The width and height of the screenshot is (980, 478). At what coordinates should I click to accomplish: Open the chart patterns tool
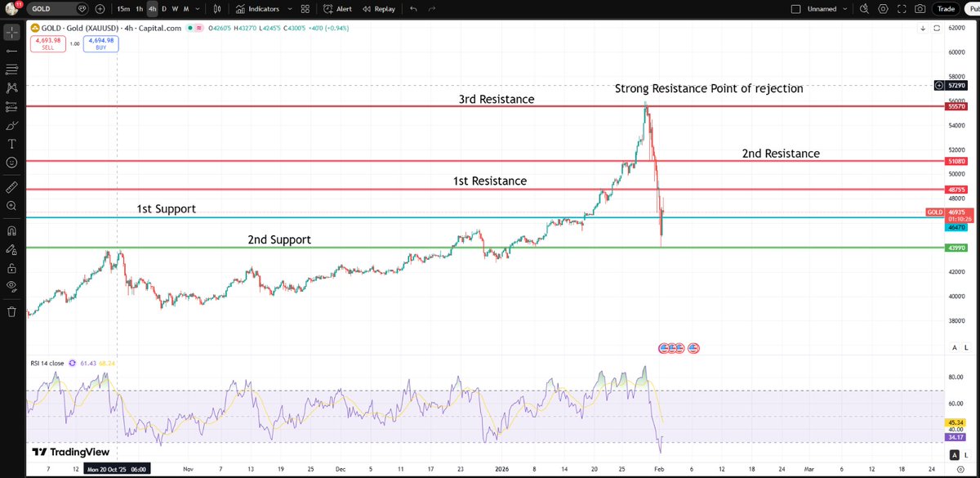11,87
